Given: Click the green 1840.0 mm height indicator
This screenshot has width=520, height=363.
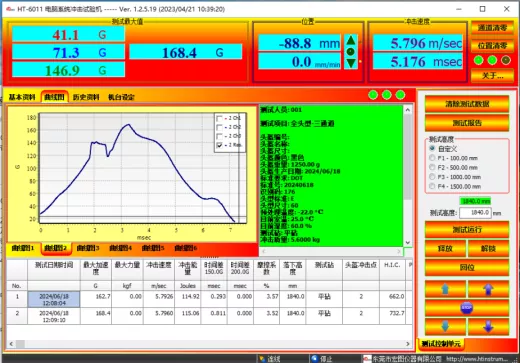Looking at the screenshot, I should [475, 201].
